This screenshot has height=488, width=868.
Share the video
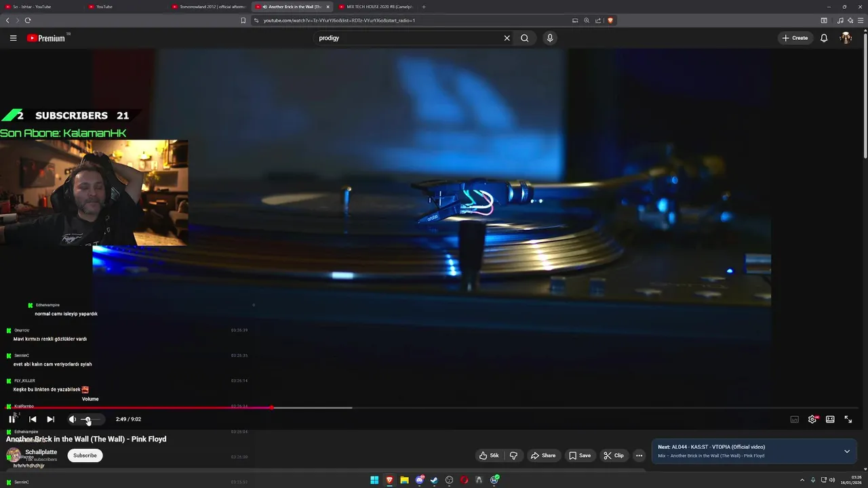click(543, 455)
